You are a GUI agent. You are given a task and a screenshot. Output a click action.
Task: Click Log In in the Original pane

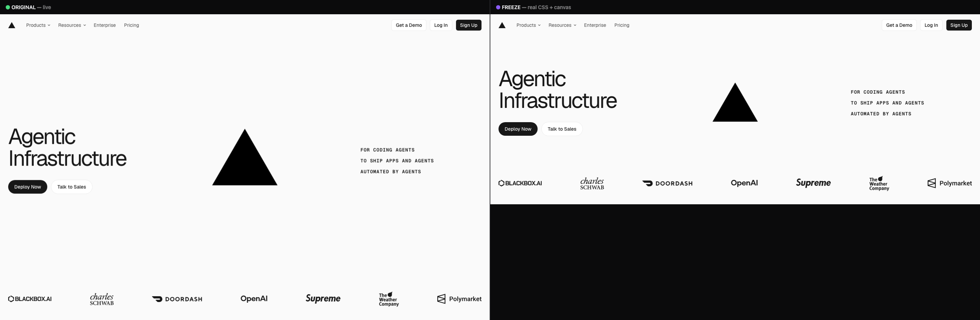441,25
